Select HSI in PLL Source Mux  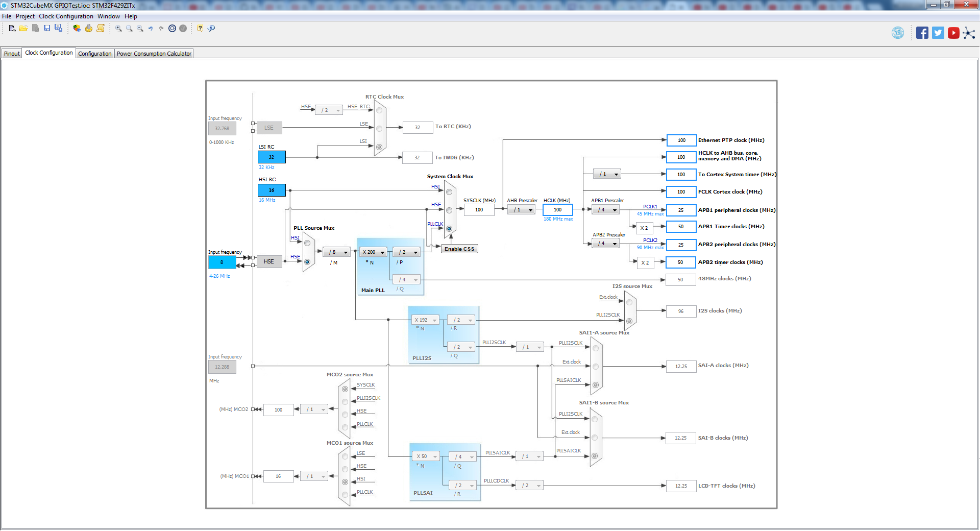(307, 243)
